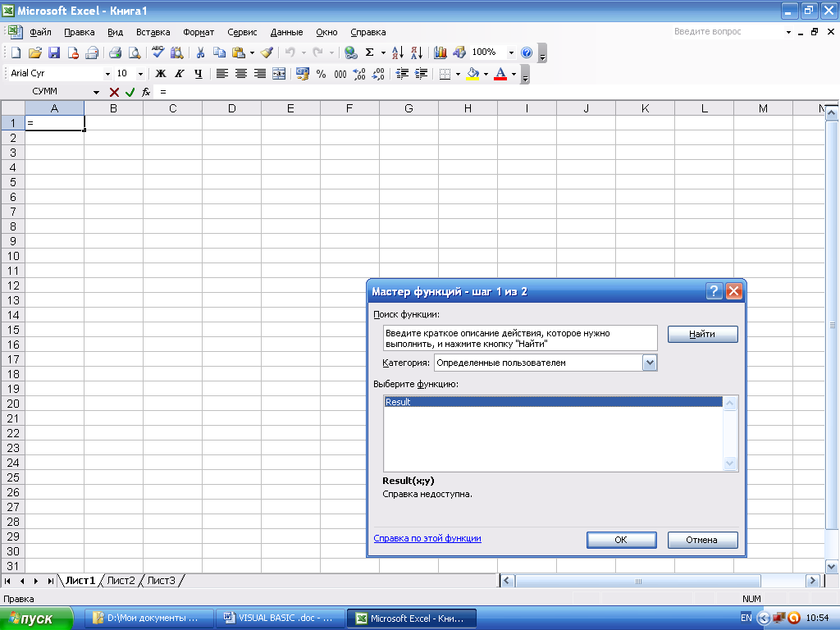This screenshot has width=840, height=630.
Task: Open the Формат menu
Action: 199,32
